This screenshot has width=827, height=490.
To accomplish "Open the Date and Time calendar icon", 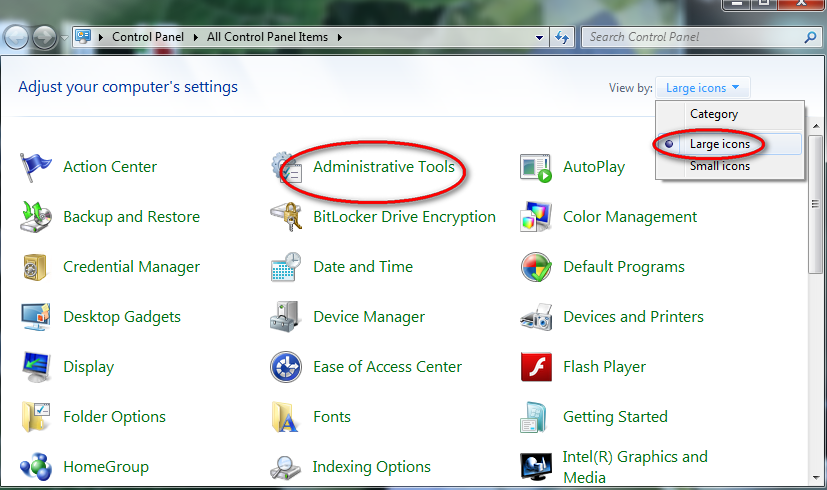I will tap(286, 267).
